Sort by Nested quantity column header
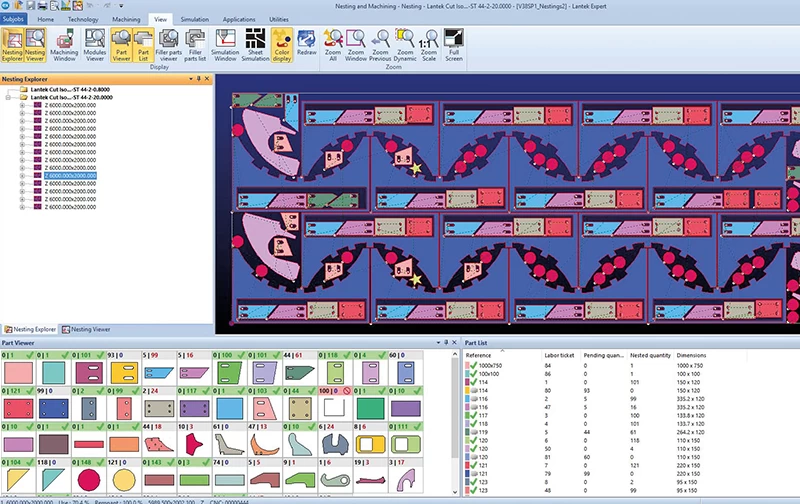This screenshot has height=504, width=800. click(650, 355)
